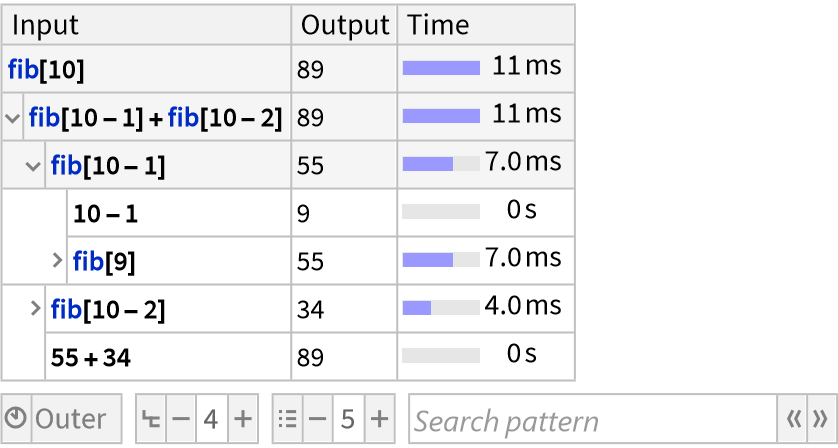Jump to next search match
Image resolution: width=838 pixels, height=448 pixels.
click(x=820, y=420)
